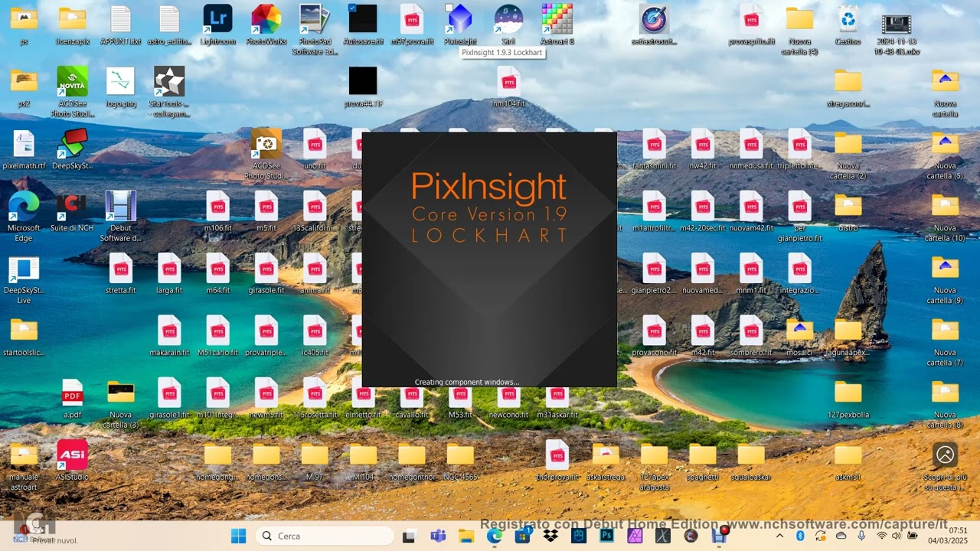This screenshot has width=980, height=551.
Task: Open the Windows Start menu
Action: 239,536
